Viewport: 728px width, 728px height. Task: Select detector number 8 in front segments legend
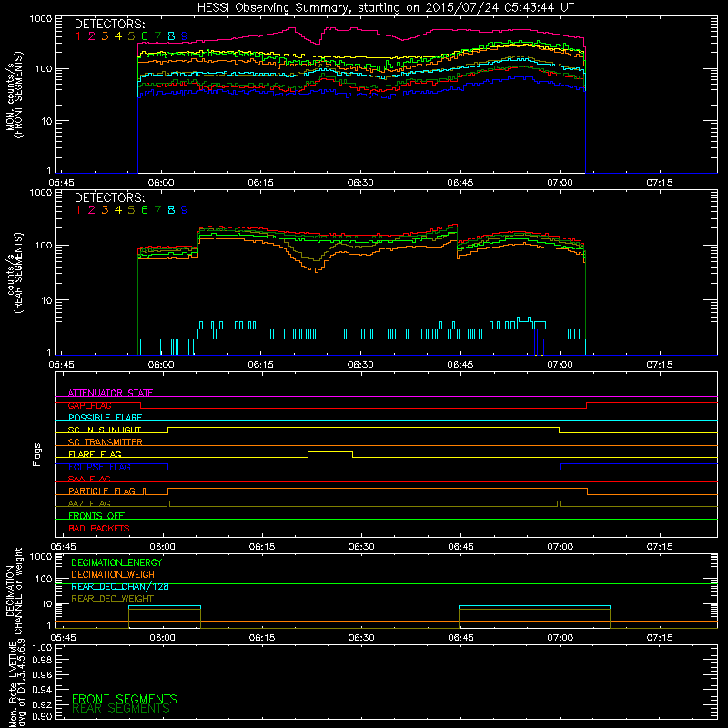tap(171, 35)
